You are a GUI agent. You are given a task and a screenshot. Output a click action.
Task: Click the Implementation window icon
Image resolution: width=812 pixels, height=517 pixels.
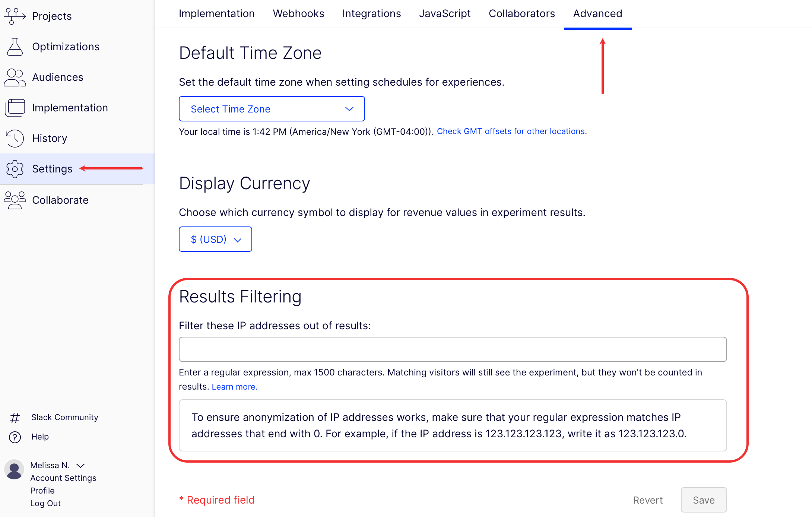[x=15, y=108]
